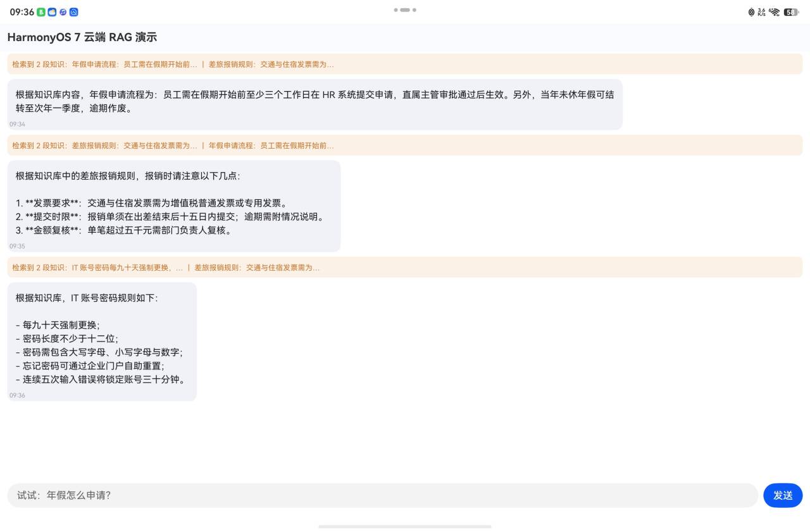810x532 pixels.
Task: Tap the eye comfort swirl icon in the status bar
Action: tap(751, 12)
